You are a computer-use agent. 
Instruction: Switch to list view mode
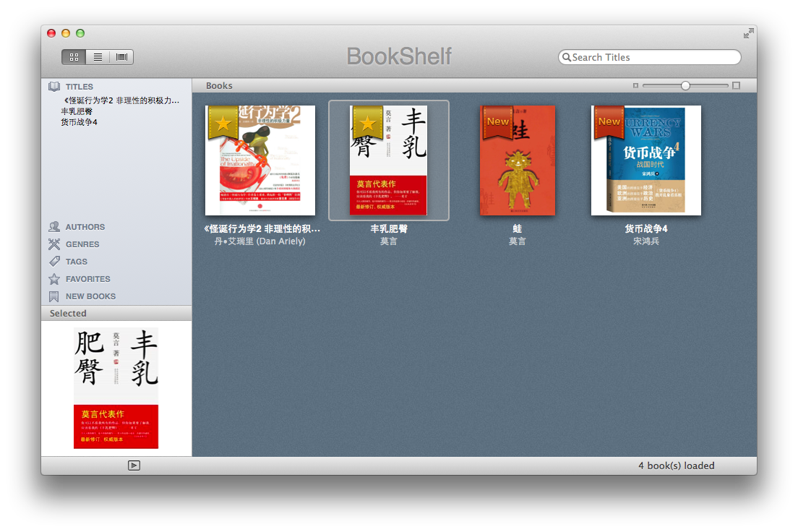click(98, 57)
